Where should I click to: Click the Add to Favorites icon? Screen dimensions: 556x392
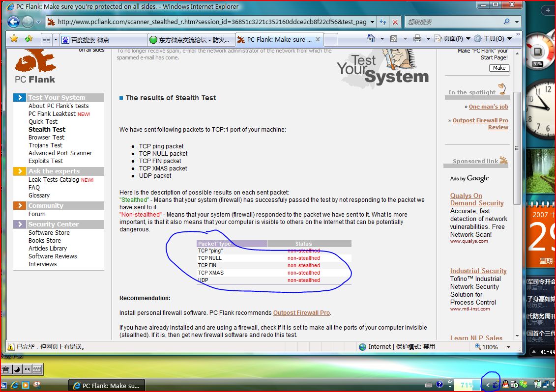pos(29,39)
